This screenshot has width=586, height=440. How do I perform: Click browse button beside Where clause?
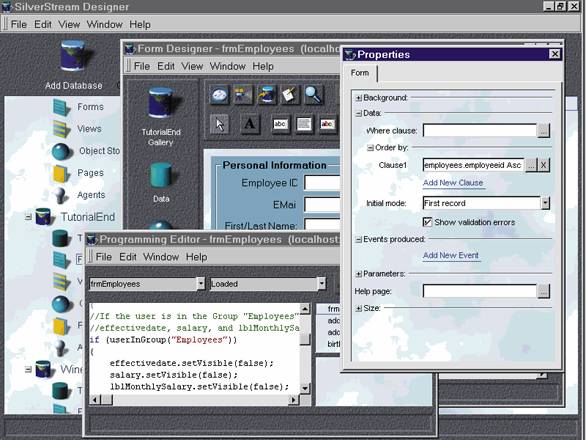tap(543, 131)
